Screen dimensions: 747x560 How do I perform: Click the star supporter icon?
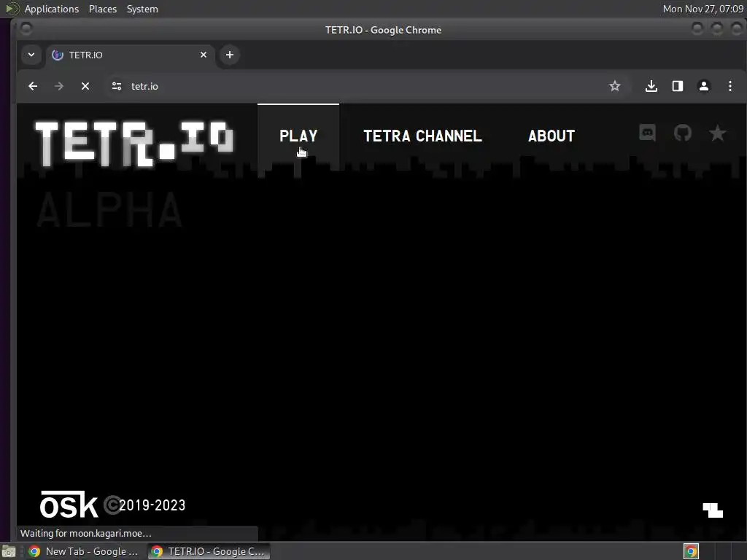(x=718, y=133)
